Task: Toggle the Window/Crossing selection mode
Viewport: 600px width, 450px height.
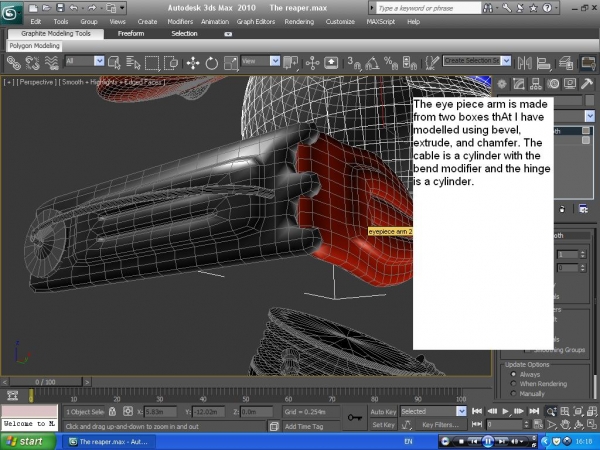Action: (x=171, y=63)
